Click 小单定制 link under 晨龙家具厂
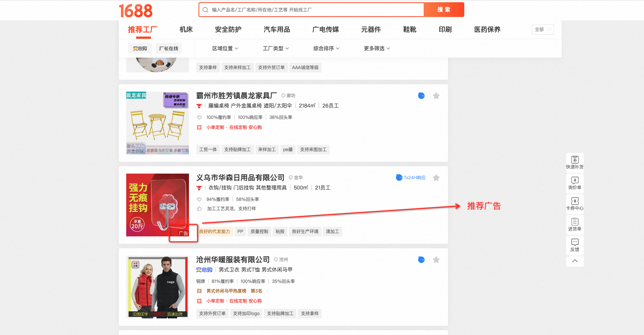 coord(215,127)
